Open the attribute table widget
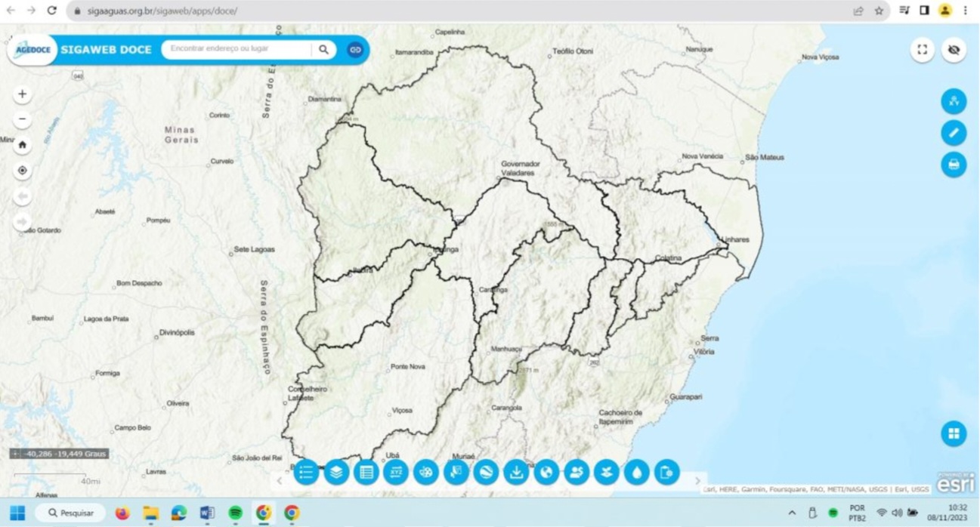 click(x=366, y=473)
